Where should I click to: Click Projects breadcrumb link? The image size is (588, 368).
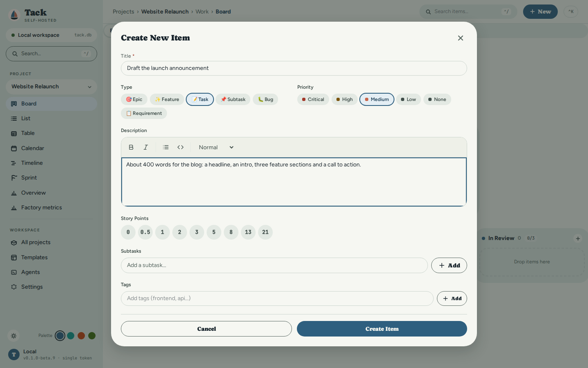[x=123, y=11]
